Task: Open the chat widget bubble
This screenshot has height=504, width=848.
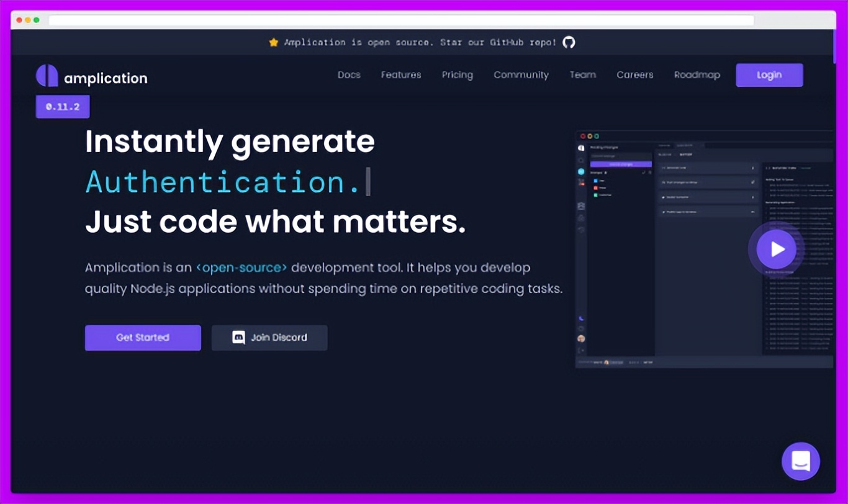Action: click(x=801, y=461)
